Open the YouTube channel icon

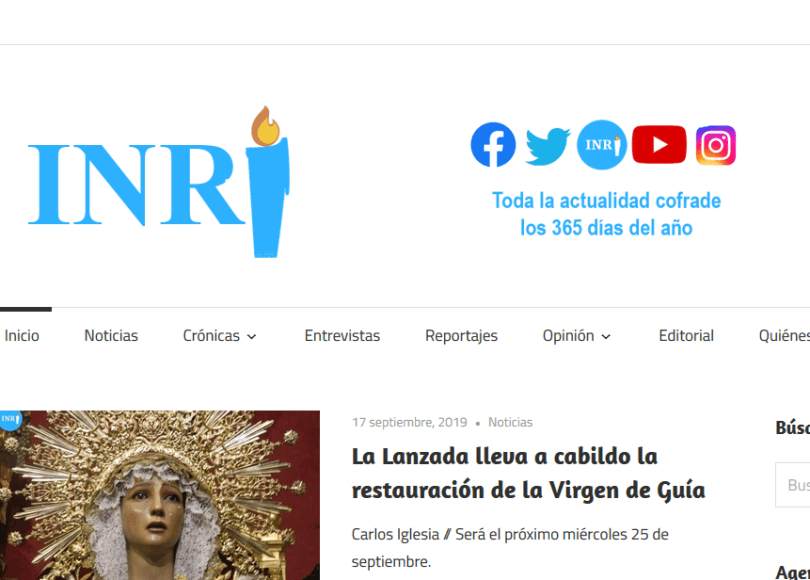(x=658, y=145)
